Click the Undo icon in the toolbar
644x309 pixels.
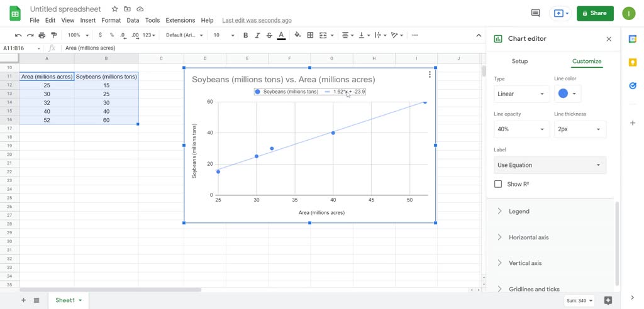tap(18, 35)
